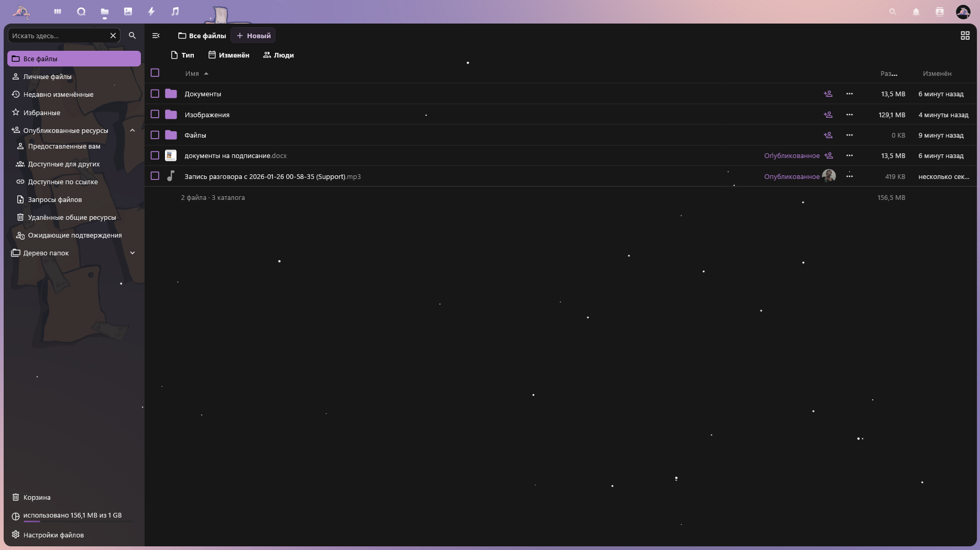Open the notifications bell icon

pyautogui.click(x=916, y=12)
